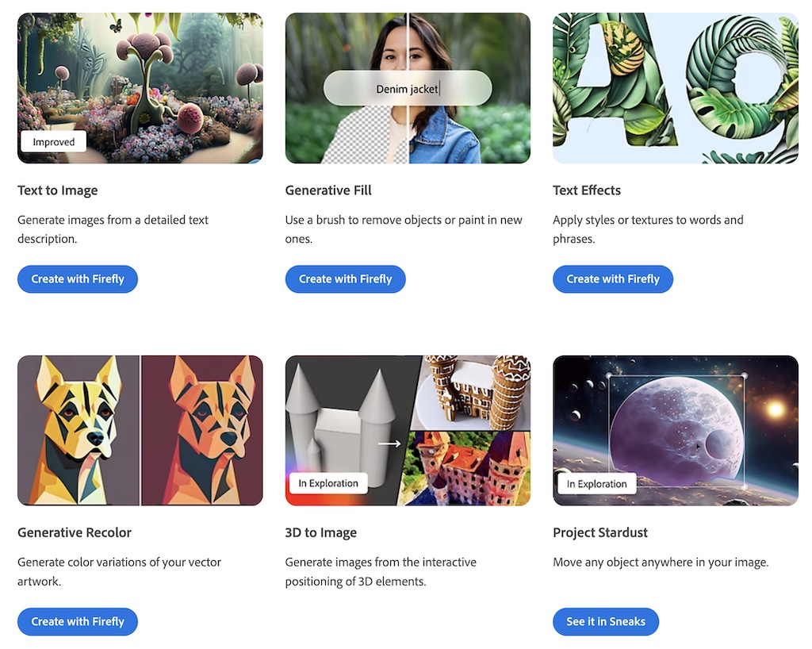Select the Text to Image title
812x649 pixels.
coord(57,190)
